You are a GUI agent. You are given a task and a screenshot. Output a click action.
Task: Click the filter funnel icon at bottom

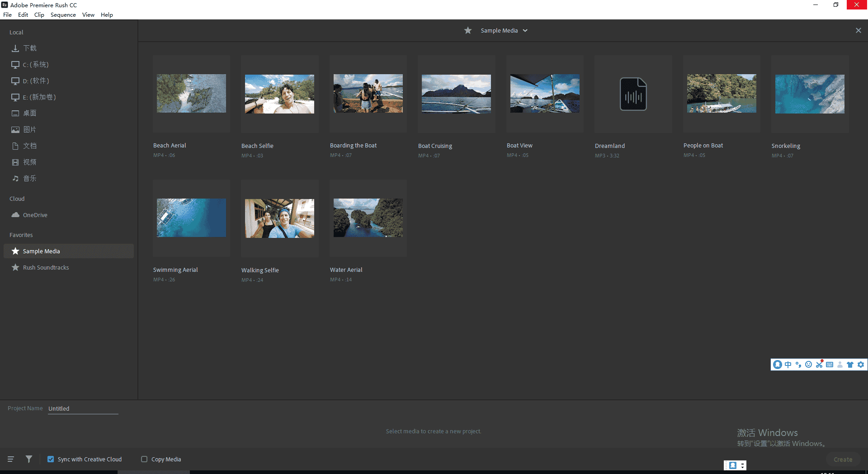pyautogui.click(x=29, y=459)
